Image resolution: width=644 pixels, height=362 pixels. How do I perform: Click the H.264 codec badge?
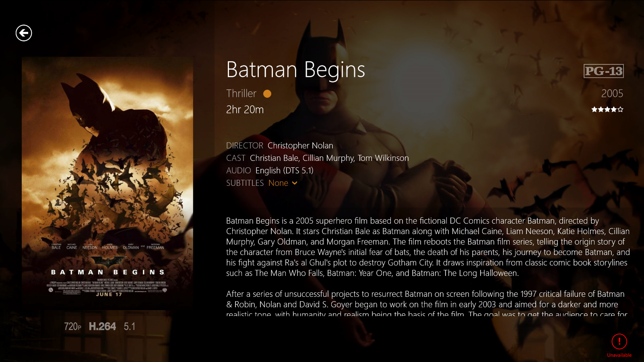pos(102,326)
